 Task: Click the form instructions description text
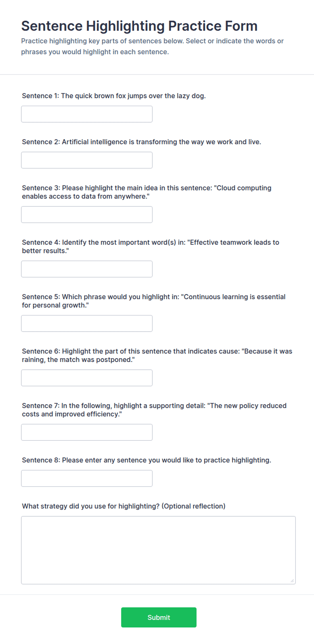coord(152,46)
